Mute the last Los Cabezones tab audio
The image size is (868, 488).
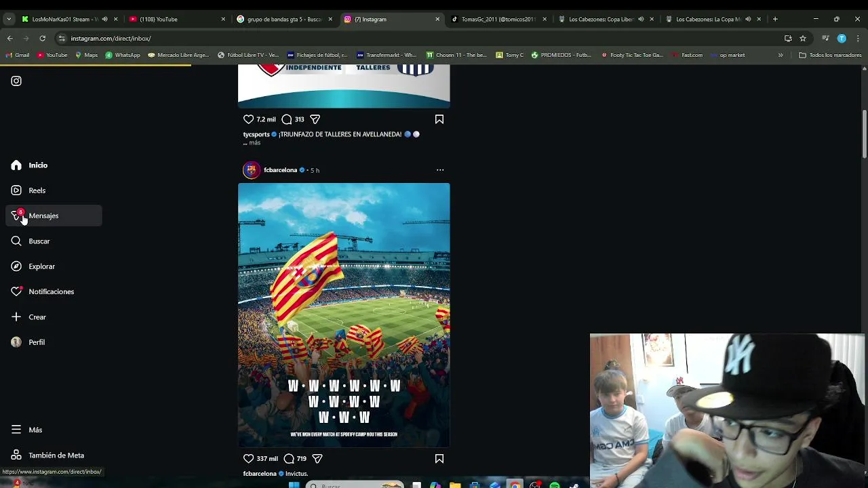[748, 19]
